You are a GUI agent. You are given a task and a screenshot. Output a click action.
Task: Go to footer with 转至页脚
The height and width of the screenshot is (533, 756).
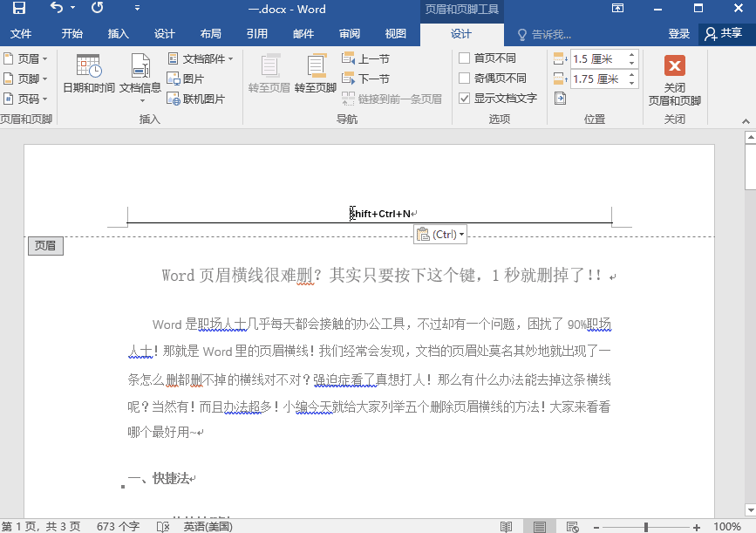(x=316, y=79)
